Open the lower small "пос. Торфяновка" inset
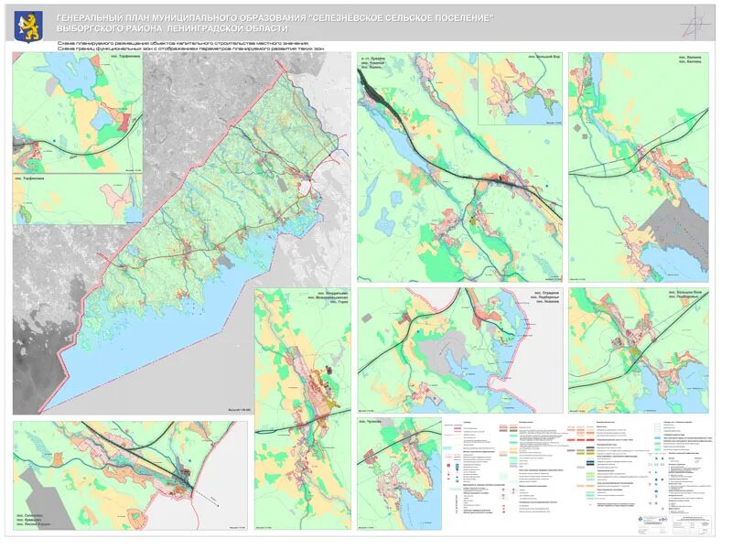This screenshot has width=732, height=560. (x=78, y=199)
